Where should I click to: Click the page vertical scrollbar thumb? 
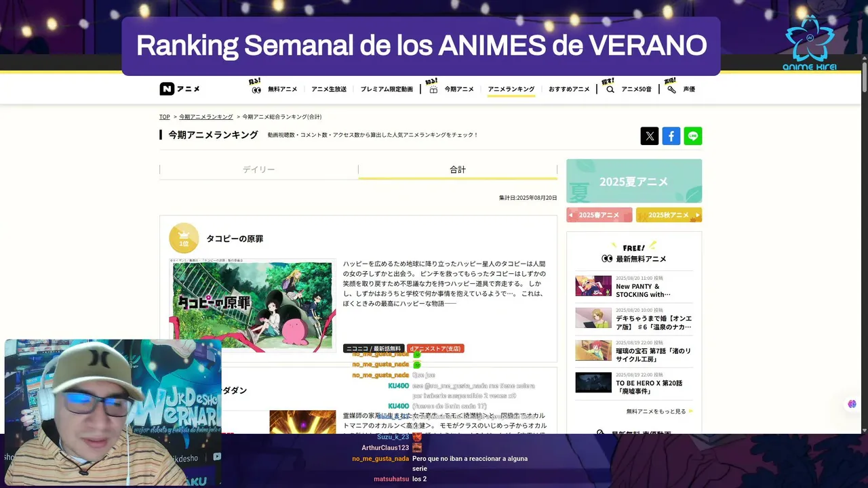point(864,79)
